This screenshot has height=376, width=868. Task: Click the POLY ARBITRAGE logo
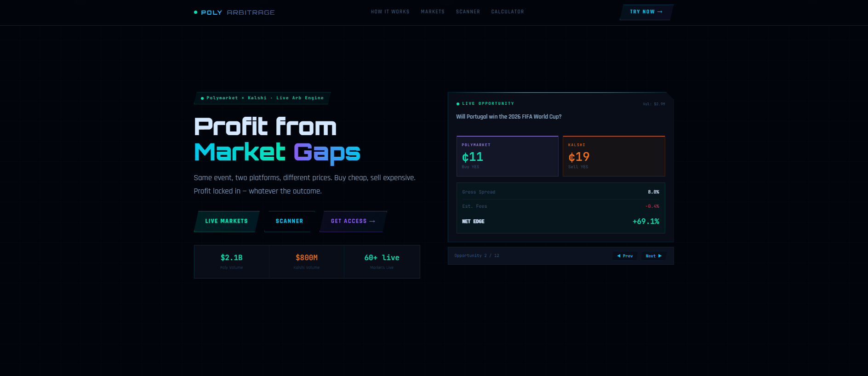(234, 12)
